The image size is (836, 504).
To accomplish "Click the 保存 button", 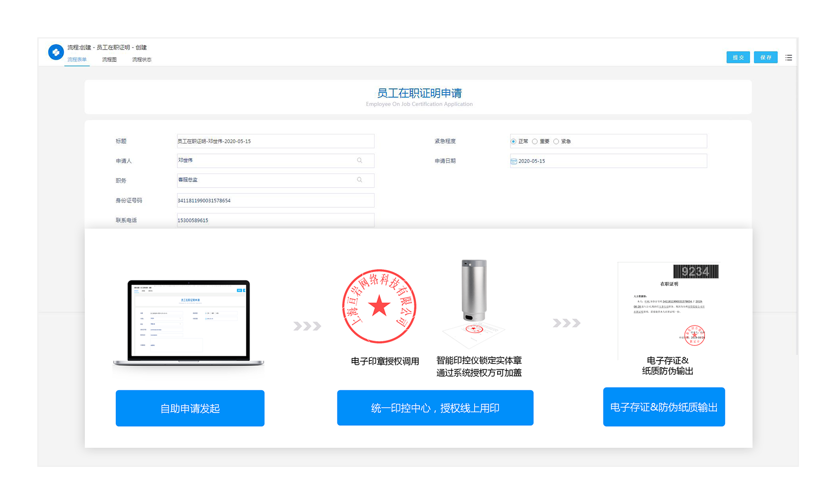I will tap(766, 57).
